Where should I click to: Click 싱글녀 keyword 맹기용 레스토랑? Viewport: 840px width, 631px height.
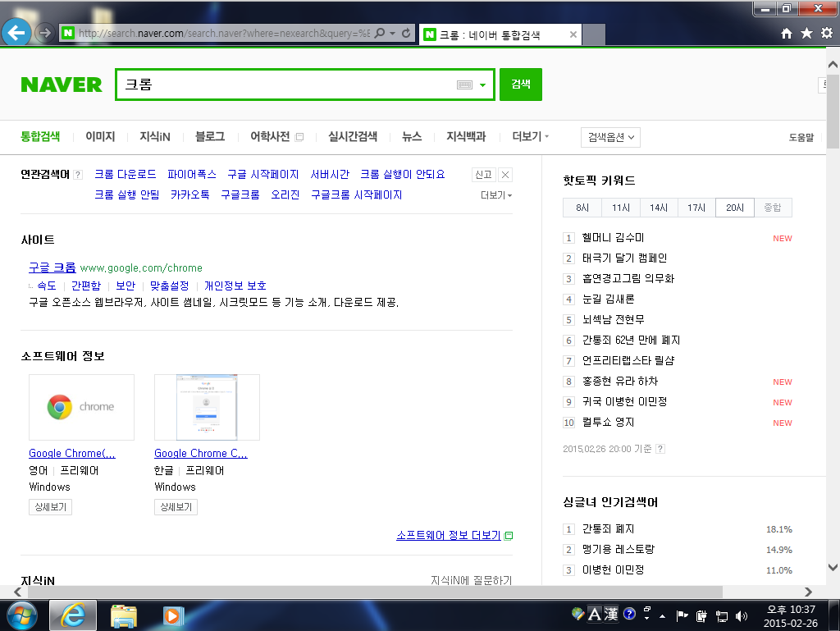point(619,550)
